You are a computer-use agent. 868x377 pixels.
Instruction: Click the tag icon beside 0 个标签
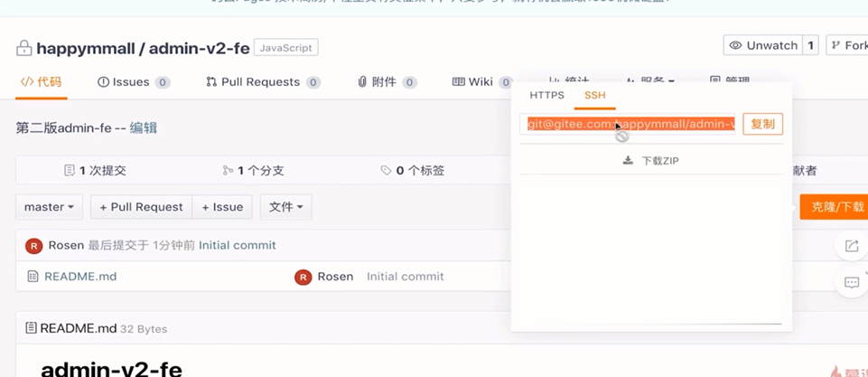pyautogui.click(x=387, y=170)
